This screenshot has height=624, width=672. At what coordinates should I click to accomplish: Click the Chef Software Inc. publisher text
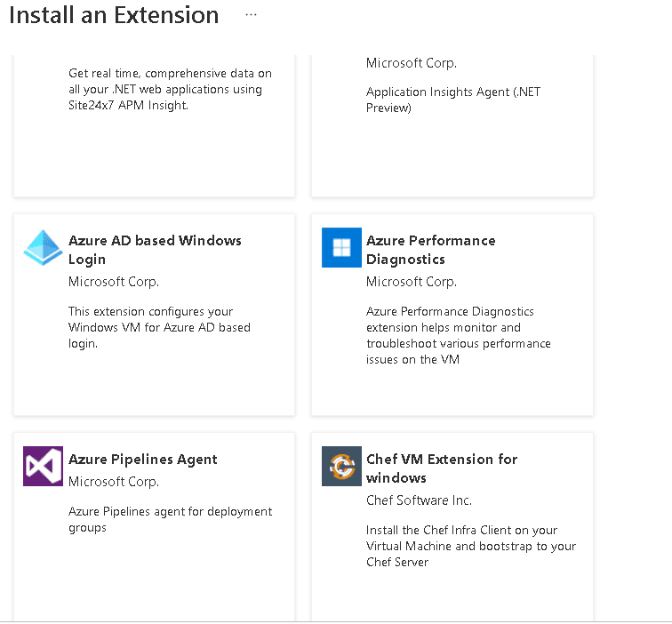419,500
